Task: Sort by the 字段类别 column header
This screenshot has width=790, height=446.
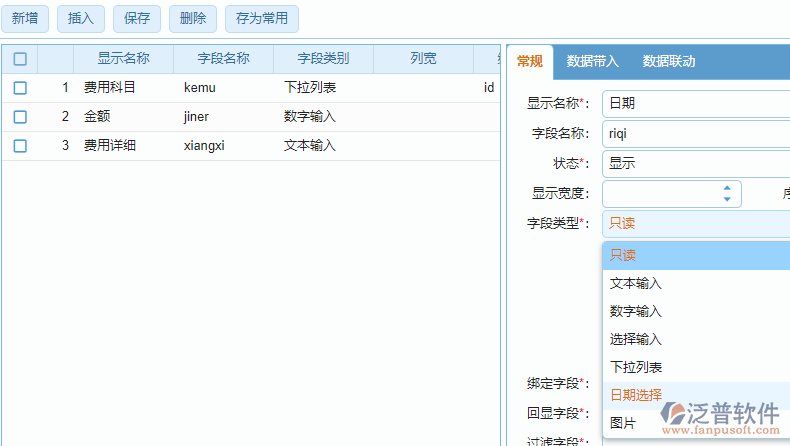Action: pos(323,59)
